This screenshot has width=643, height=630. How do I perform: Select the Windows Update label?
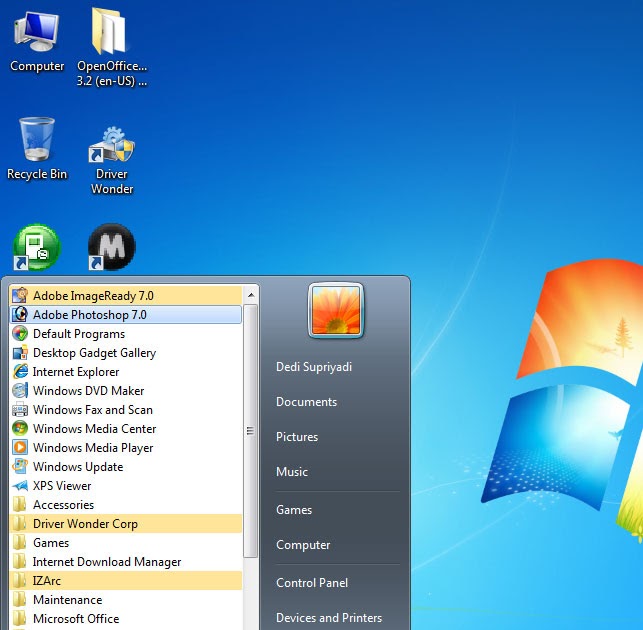tap(78, 467)
